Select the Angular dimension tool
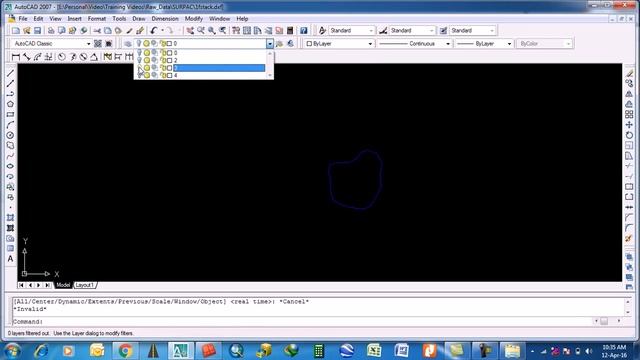This screenshot has height=360, width=640. (94, 57)
